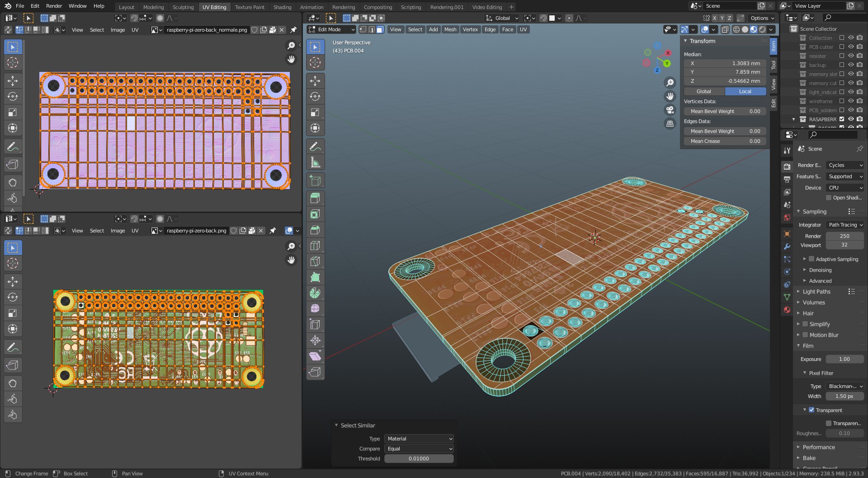Uncheck the Transparent film checkbox
The width and height of the screenshot is (868, 478).
[x=811, y=410]
